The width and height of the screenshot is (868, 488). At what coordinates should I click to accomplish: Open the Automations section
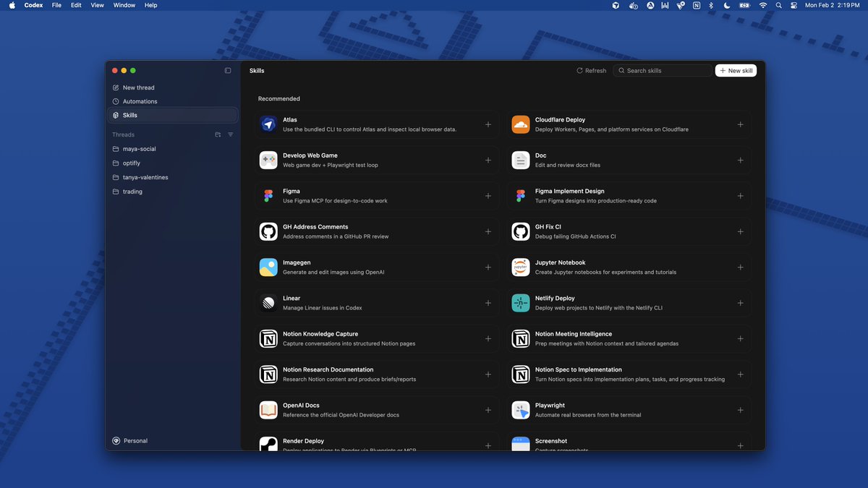(x=172, y=101)
